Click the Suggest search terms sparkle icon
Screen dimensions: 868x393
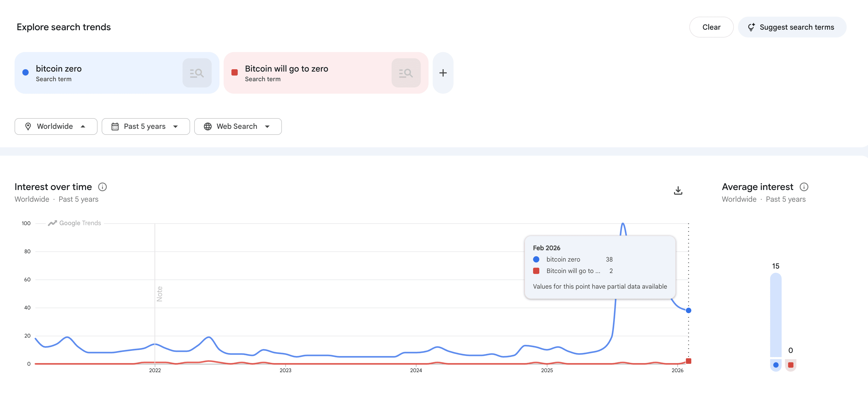(x=752, y=27)
